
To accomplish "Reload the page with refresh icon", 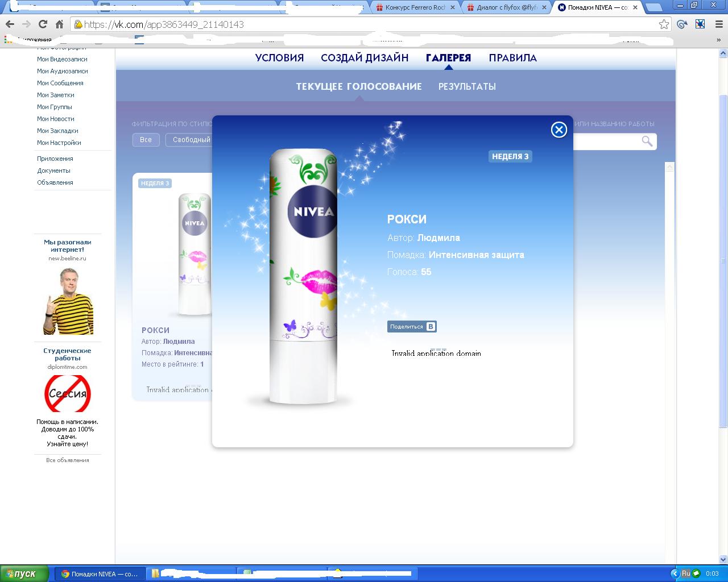I will [43, 24].
